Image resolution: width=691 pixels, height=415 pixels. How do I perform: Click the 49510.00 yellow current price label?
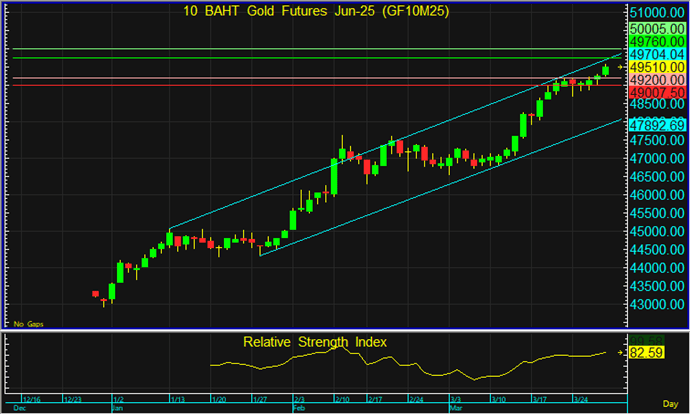pos(656,67)
